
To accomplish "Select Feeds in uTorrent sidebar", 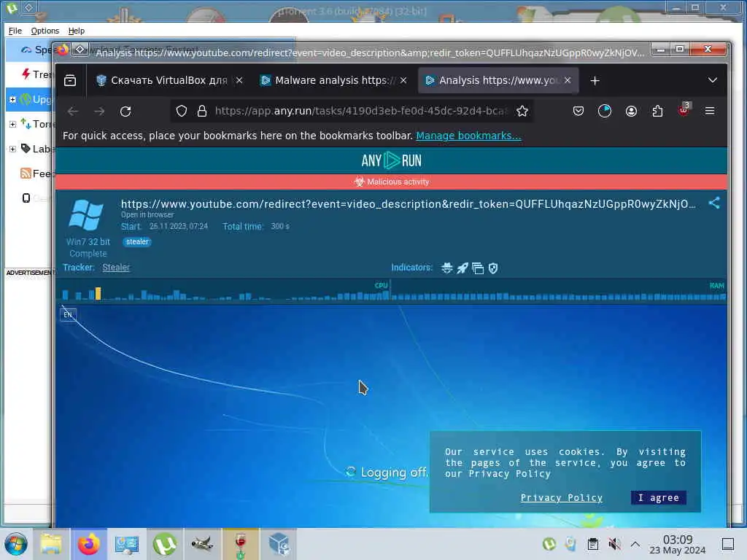I will [x=36, y=174].
